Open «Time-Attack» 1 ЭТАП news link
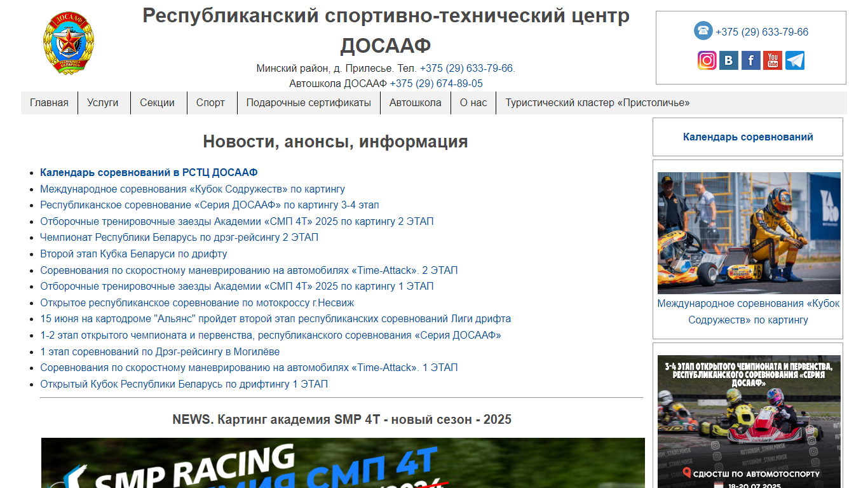This screenshot has height=488, width=868. pos(249,367)
